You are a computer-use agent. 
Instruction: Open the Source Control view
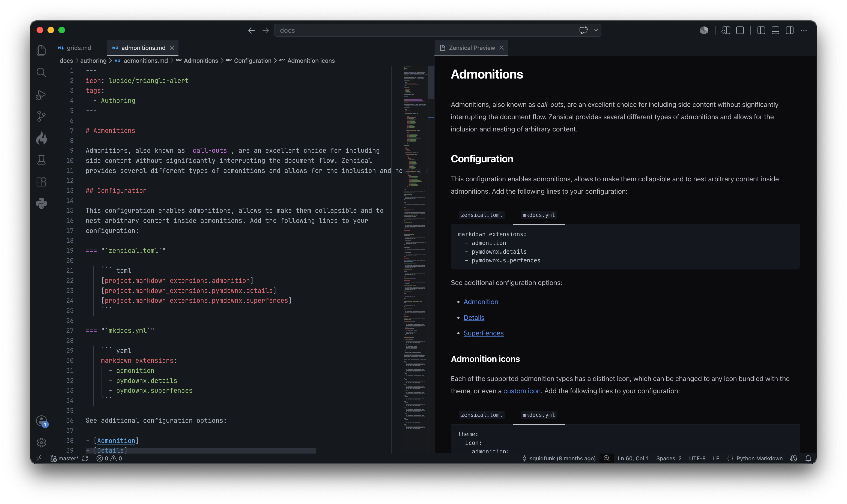coord(41,116)
